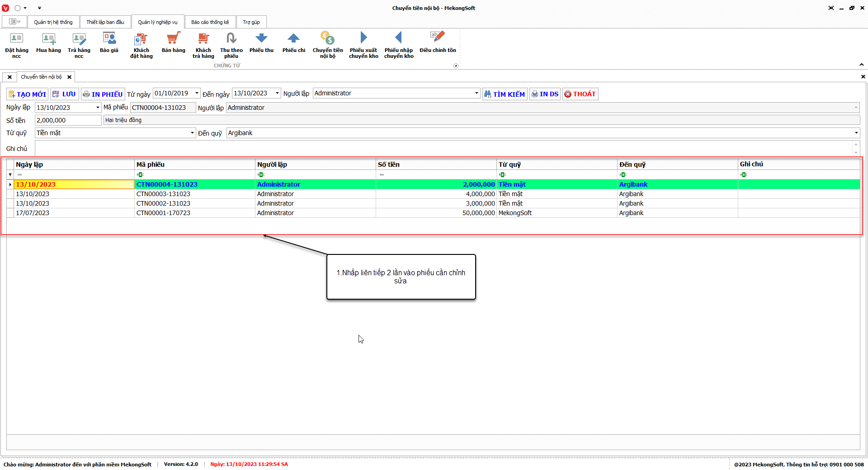Open the Báo giá icon
Screen dimensions: 868x470
(109, 39)
